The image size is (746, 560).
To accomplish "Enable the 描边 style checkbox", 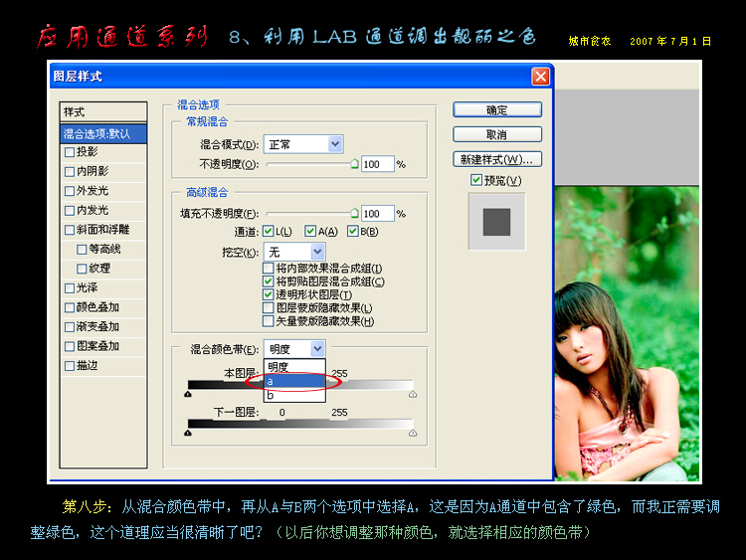I will tap(70, 366).
